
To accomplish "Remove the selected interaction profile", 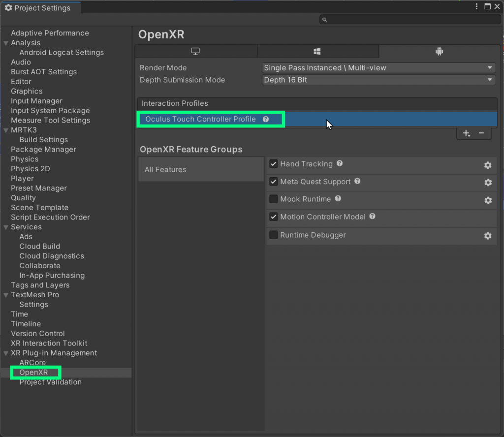I will click(481, 133).
